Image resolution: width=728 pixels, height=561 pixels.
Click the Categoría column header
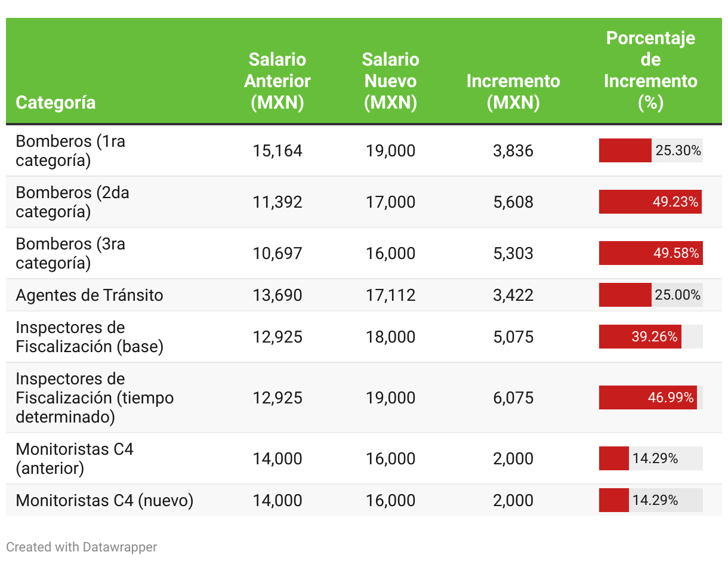(x=55, y=102)
